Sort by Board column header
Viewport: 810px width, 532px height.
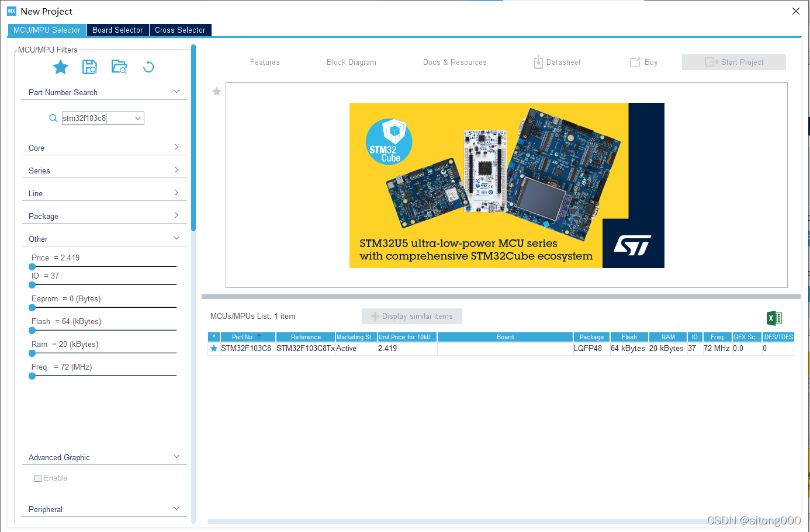click(505, 337)
